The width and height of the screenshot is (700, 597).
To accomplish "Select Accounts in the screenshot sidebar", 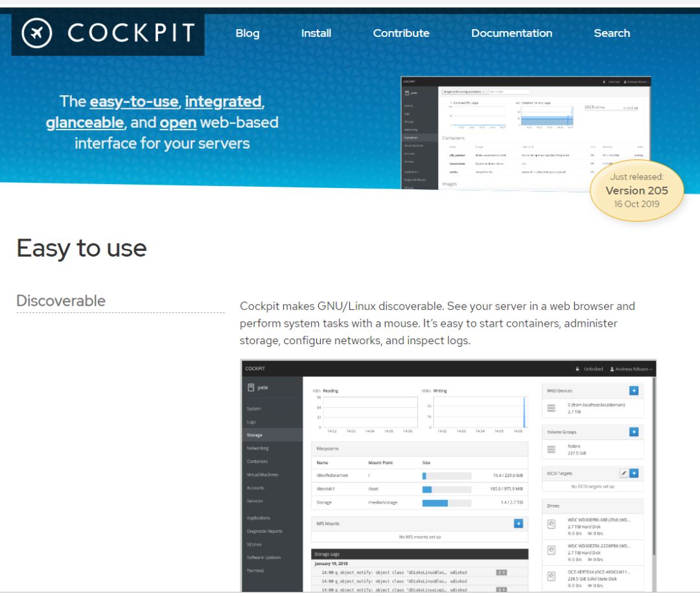I will pyautogui.click(x=255, y=488).
